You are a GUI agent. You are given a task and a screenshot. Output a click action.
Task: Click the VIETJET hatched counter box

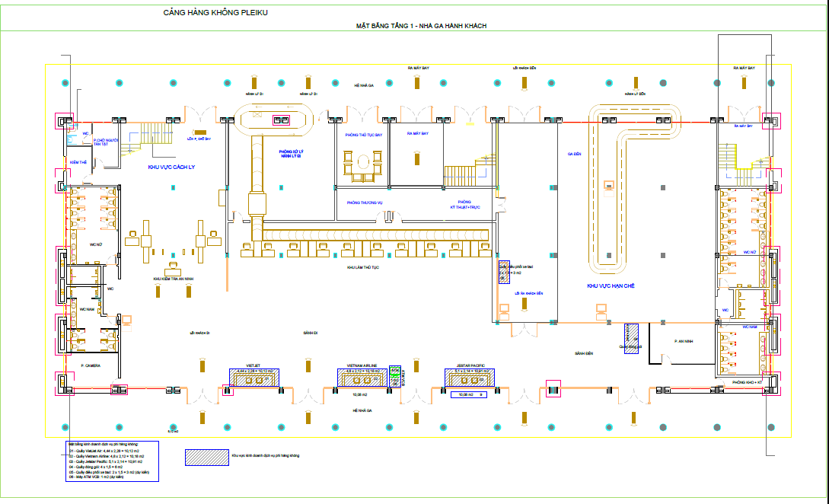(254, 377)
